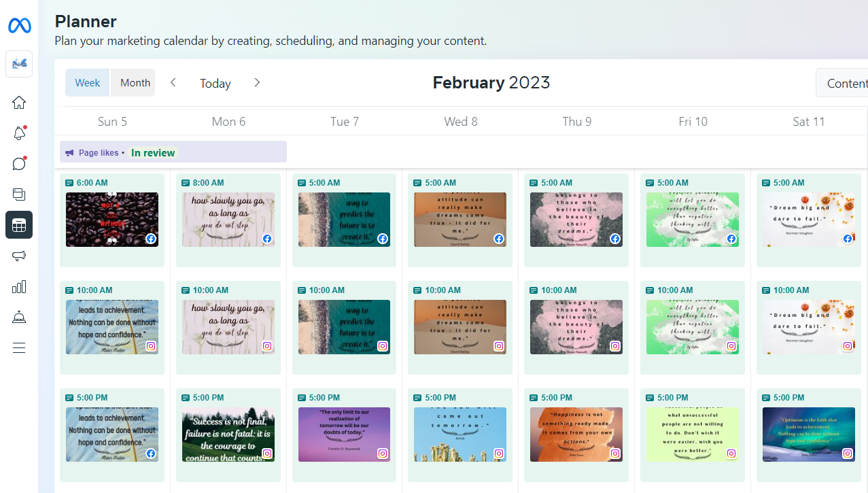Open the All tools hamburger menu
The image size is (868, 493).
(x=19, y=348)
